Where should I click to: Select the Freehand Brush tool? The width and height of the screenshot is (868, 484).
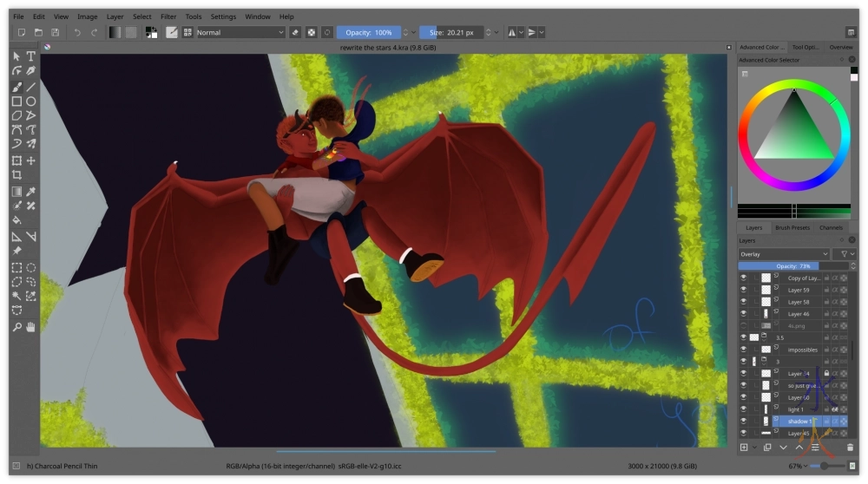(16, 87)
